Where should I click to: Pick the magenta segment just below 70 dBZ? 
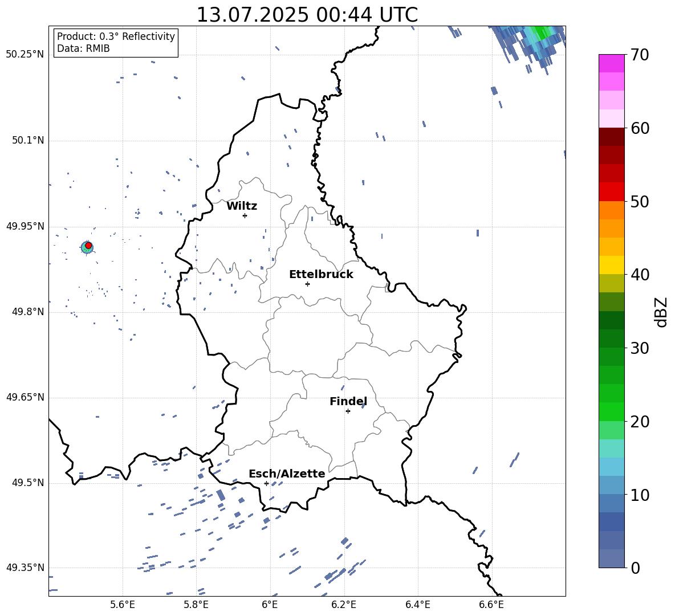[x=611, y=63]
